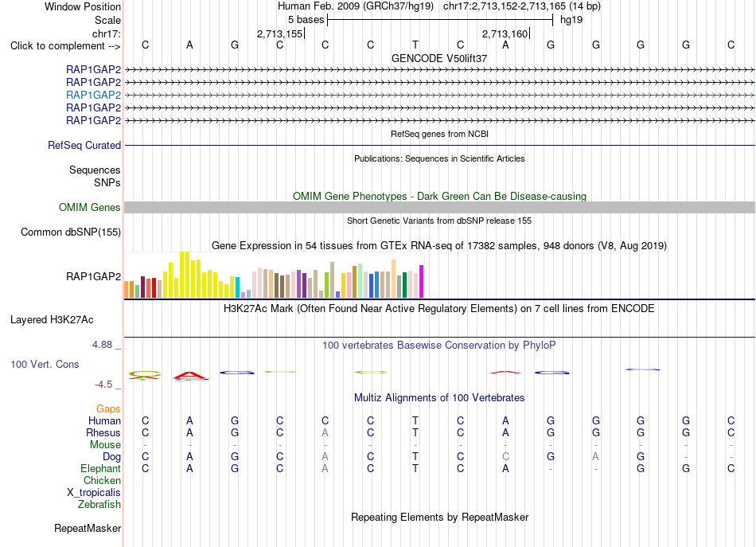Image resolution: width=756 pixels, height=547 pixels.
Task: Click the chr17:2,713,152-2,713,165 (14 bp) position text
Action: [x=522, y=6]
